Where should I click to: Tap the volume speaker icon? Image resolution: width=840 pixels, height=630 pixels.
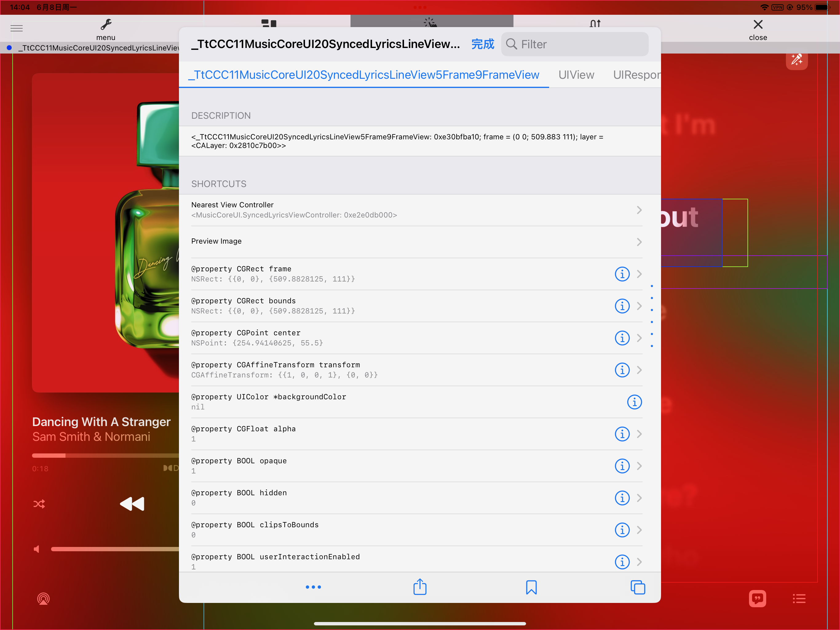tap(37, 549)
